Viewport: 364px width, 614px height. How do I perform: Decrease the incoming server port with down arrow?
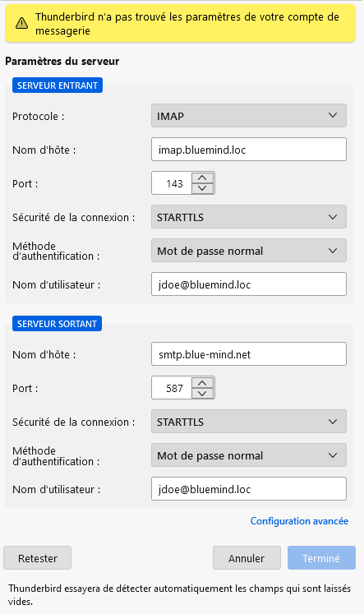point(202,188)
